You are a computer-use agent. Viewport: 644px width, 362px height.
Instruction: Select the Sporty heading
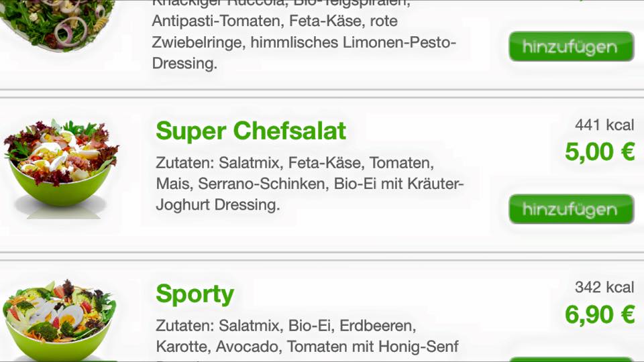(195, 294)
